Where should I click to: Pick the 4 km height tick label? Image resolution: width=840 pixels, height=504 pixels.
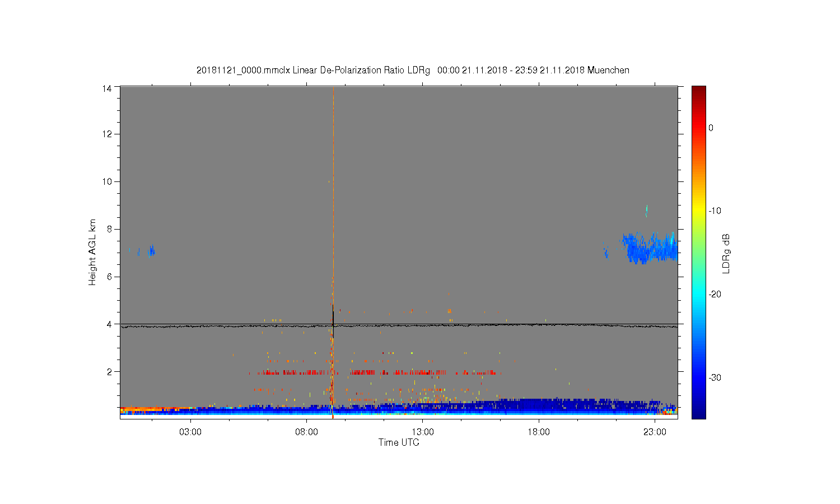[x=109, y=324]
